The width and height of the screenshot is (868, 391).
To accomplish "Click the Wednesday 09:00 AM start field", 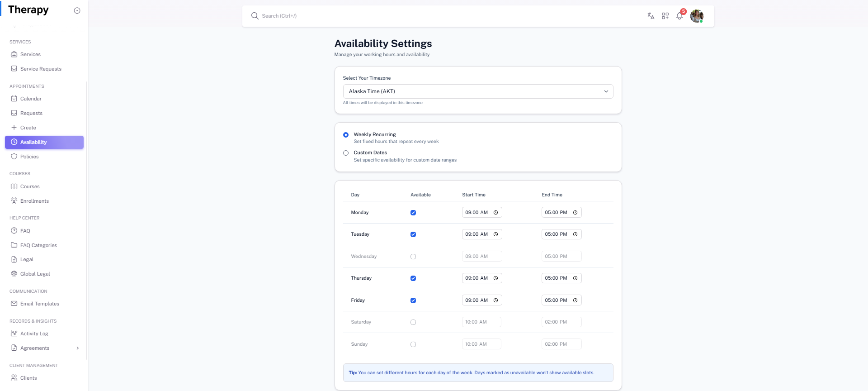I will pyautogui.click(x=482, y=257).
